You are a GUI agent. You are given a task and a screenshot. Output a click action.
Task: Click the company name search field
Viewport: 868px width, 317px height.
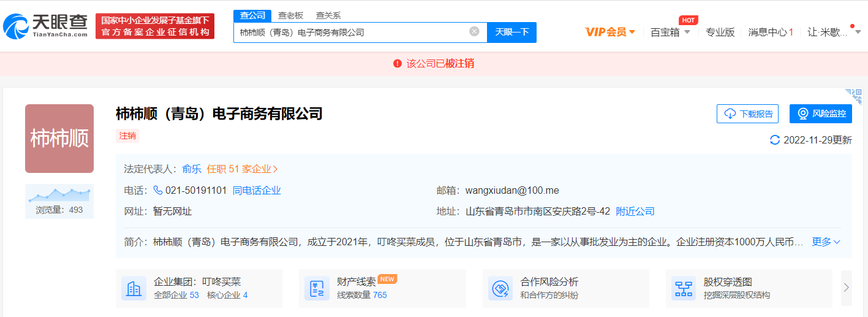(352, 32)
